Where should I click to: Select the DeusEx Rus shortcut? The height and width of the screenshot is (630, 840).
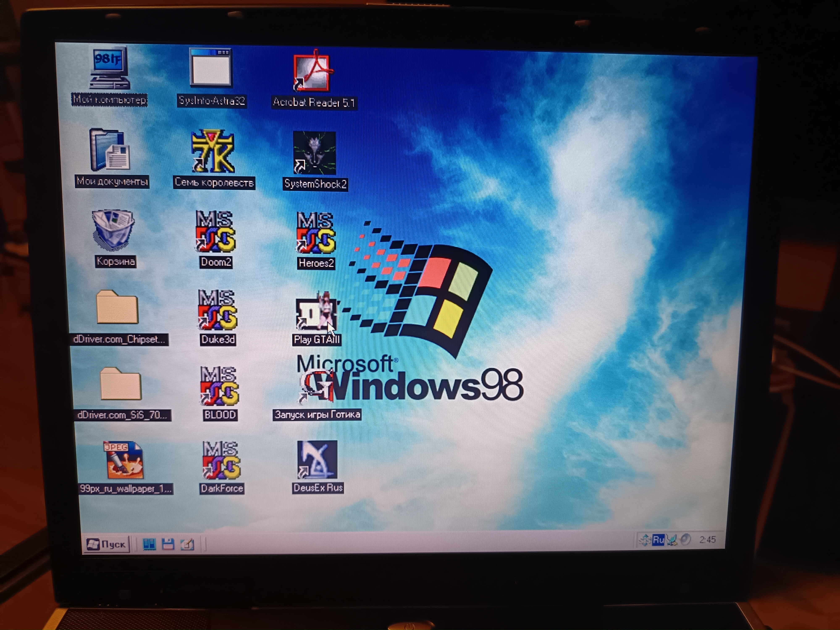click(317, 459)
